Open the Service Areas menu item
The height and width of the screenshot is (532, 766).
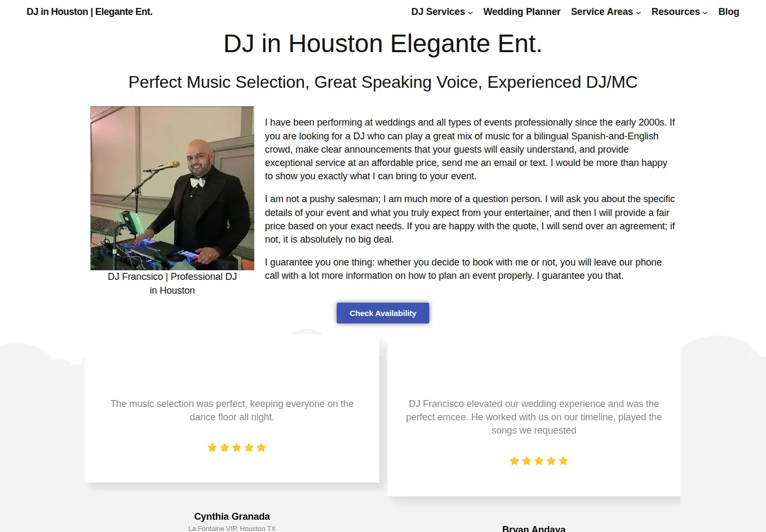tap(602, 12)
